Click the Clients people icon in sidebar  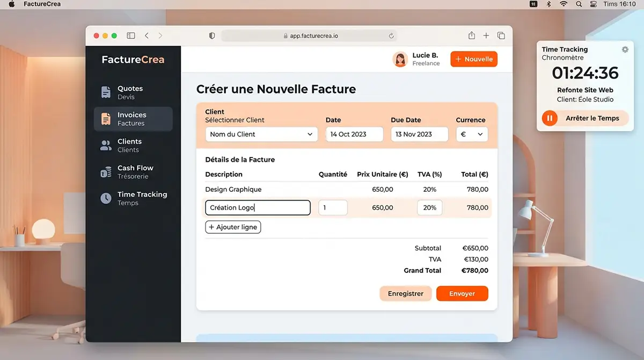[106, 145]
